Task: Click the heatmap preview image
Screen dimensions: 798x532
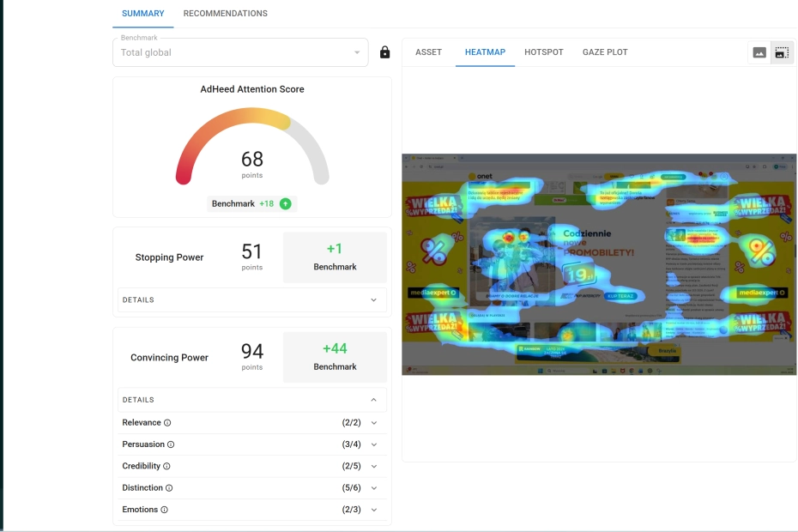Action: (599, 264)
